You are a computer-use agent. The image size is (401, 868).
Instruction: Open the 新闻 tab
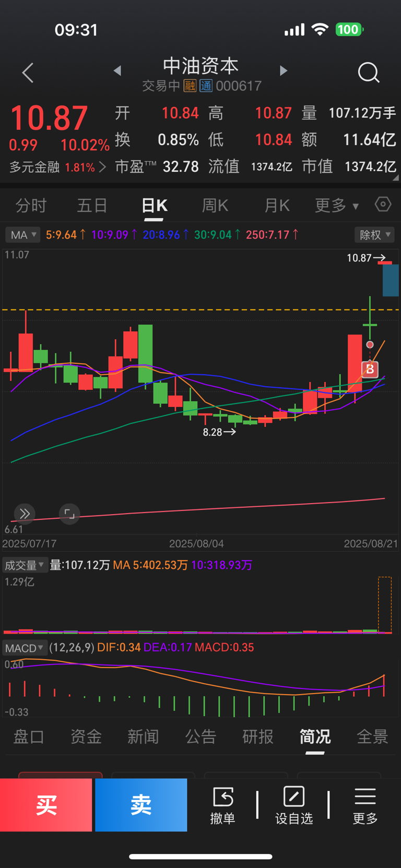[x=143, y=736]
